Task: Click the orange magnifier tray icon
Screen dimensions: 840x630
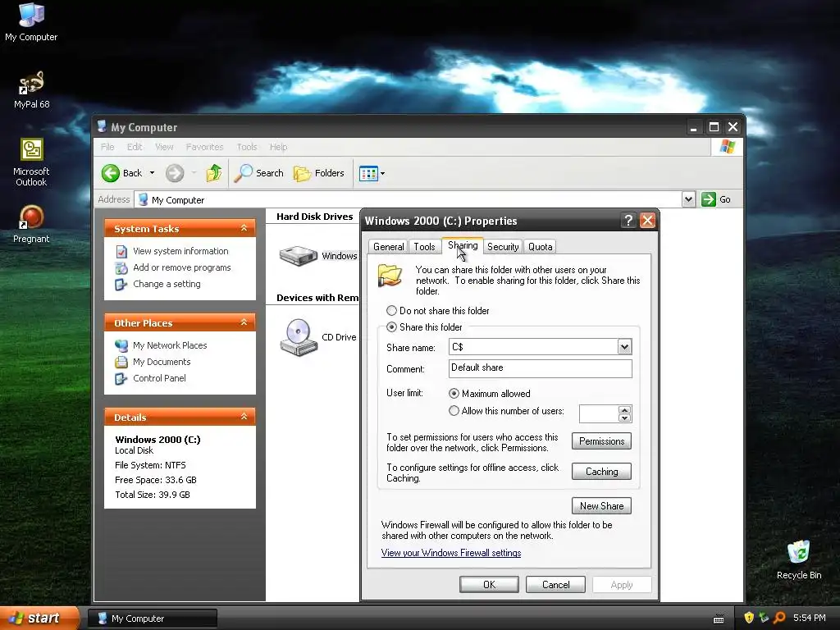Action: (779, 618)
